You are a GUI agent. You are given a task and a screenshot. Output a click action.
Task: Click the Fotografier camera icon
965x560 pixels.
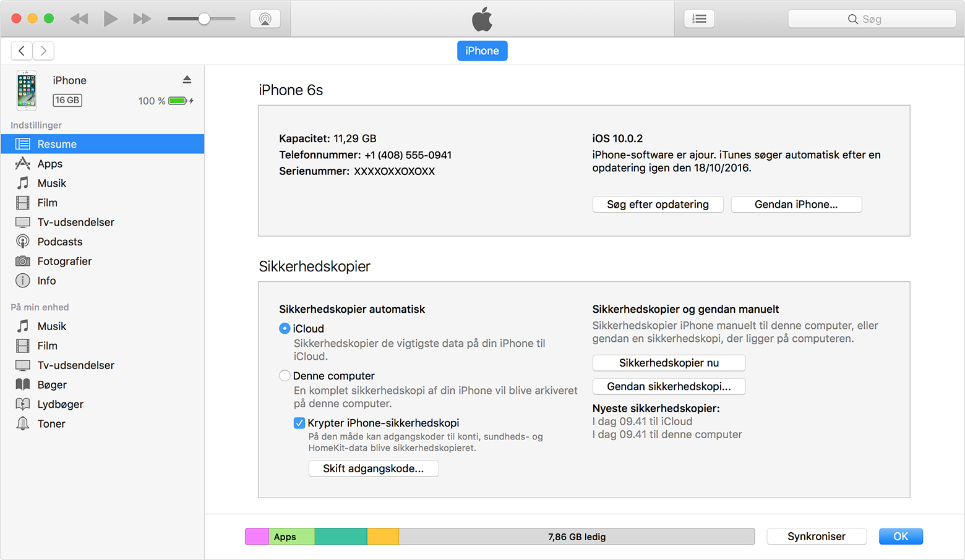[x=23, y=261]
